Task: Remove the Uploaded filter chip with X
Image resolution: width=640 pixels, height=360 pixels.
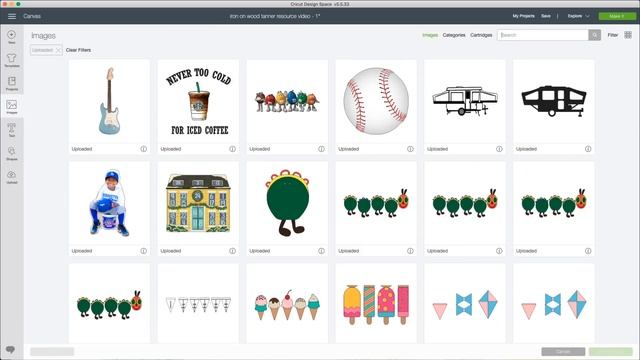Action: coord(58,50)
